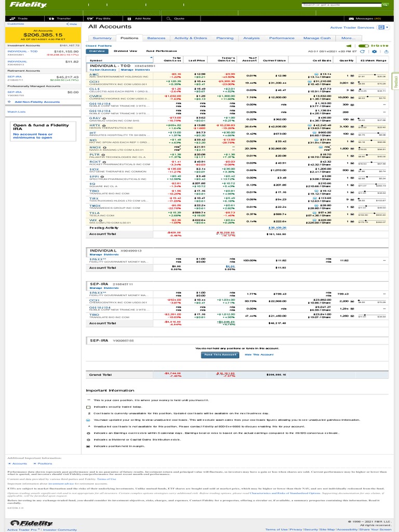Select the SEP-IRA $45,217.43 account in sidebar
Viewport: 399px width, 532px height.
[43, 78]
